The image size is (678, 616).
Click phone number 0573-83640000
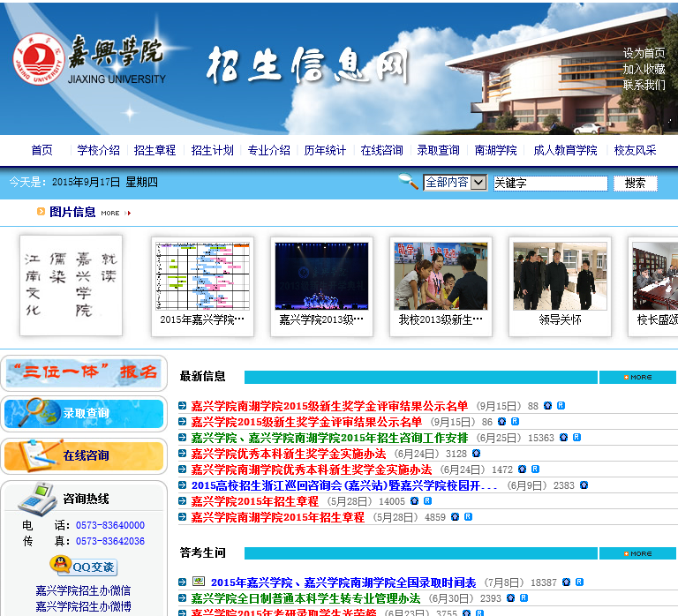(110, 525)
